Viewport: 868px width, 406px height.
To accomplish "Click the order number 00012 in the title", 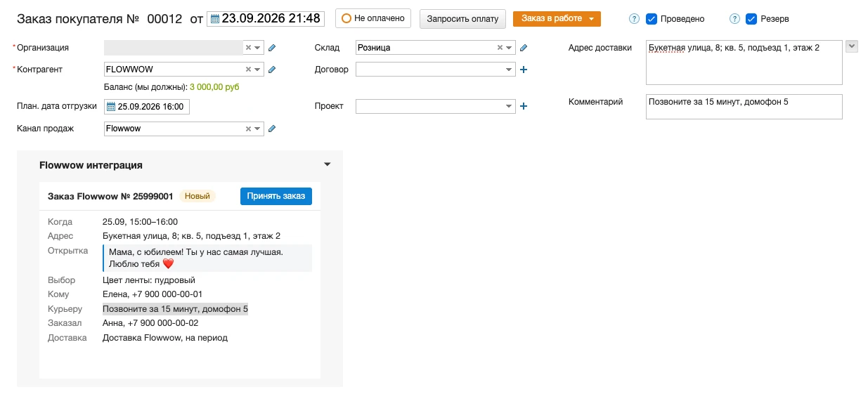I will (x=165, y=19).
